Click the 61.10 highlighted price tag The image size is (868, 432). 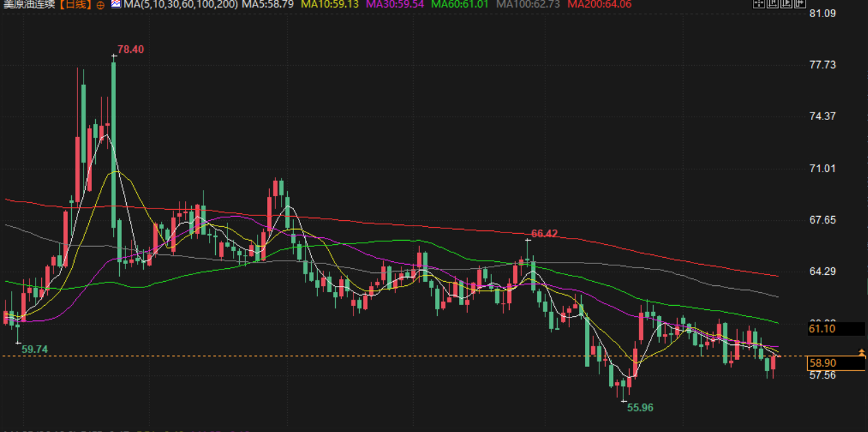pyautogui.click(x=836, y=329)
